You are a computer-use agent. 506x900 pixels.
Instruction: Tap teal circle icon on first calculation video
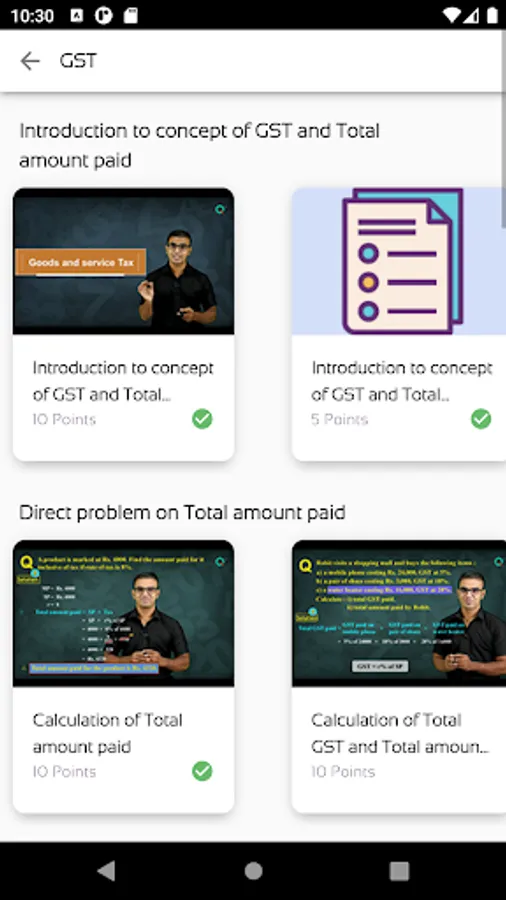click(x=220, y=561)
